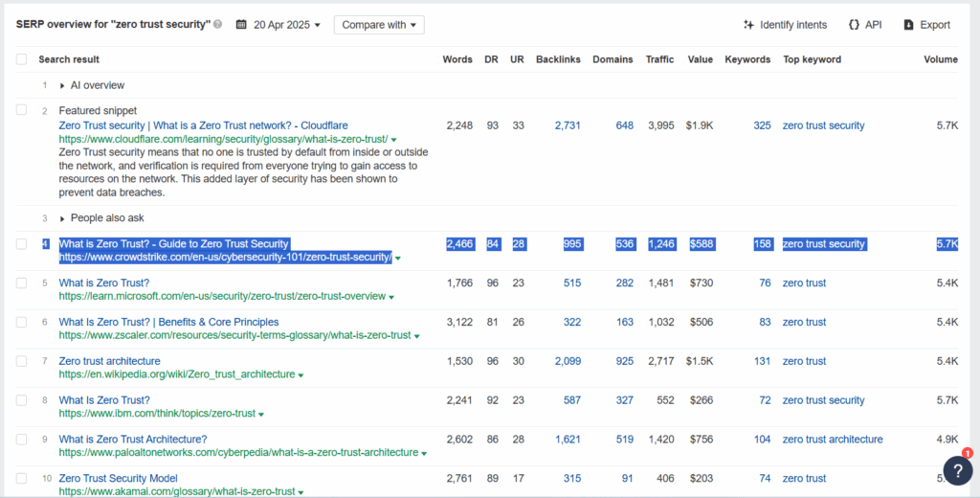The image size is (980, 498).
Task: Open the dropdown arrow after the Akamai URL
Action: click(301, 492)
